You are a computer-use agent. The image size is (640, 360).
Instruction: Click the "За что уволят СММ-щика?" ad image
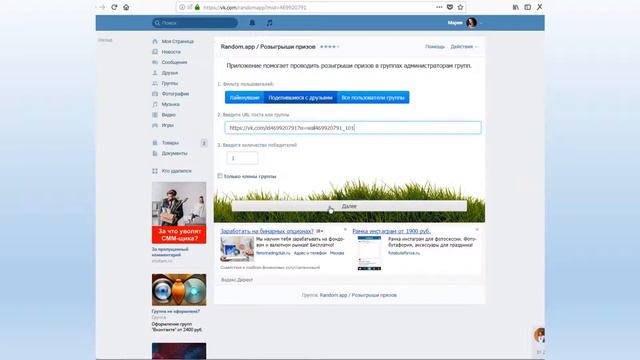179,213
